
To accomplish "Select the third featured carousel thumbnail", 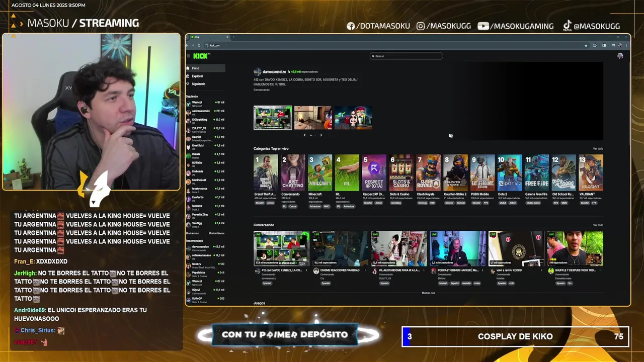I will pyautogui.click(x=353, y=118).
